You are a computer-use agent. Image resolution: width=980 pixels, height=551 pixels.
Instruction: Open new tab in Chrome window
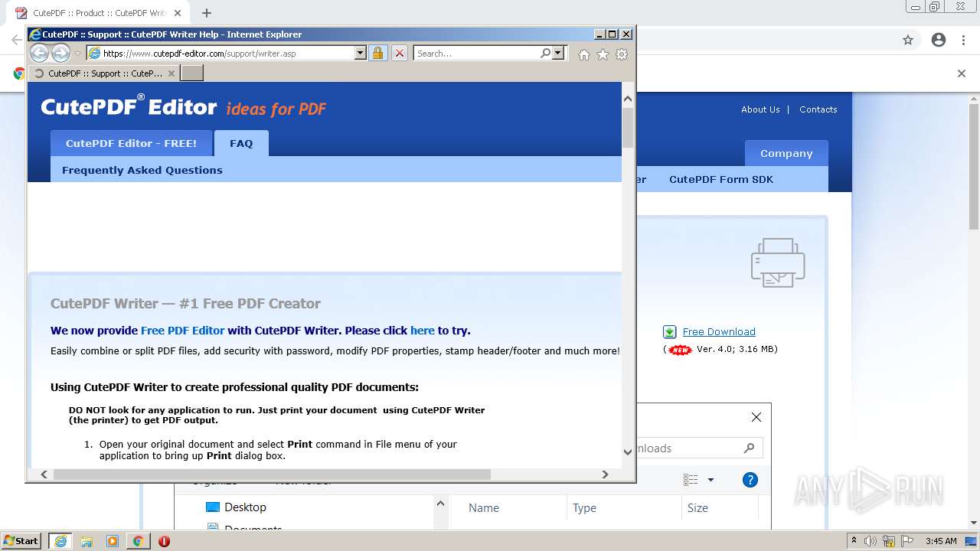206,13
